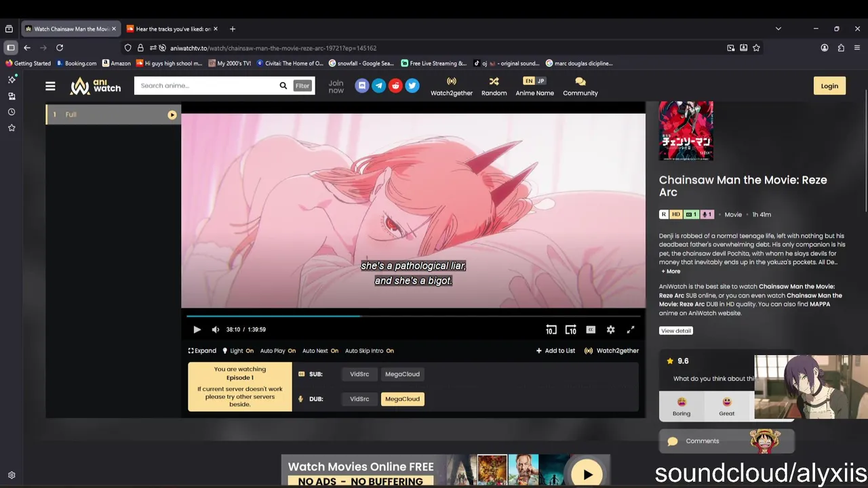Close the Hear the tracks tab
The image size is (868, 488).
[x=216, y=29]
